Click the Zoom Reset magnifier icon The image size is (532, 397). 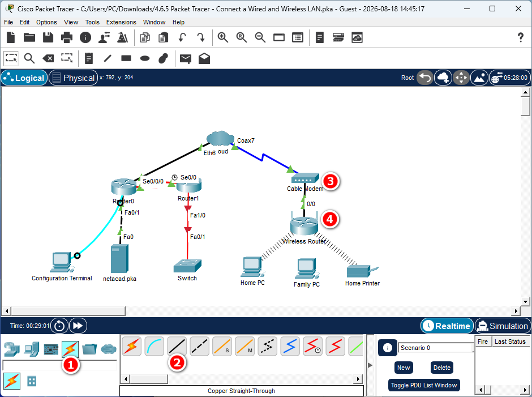coord(242,37)
